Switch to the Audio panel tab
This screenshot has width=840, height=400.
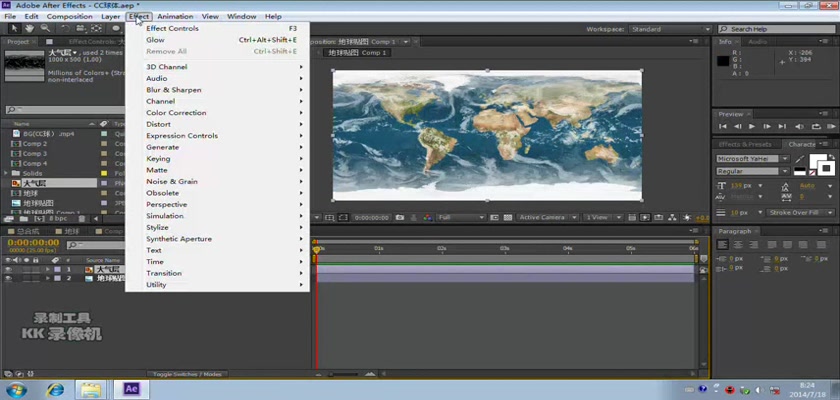point(757,42)
